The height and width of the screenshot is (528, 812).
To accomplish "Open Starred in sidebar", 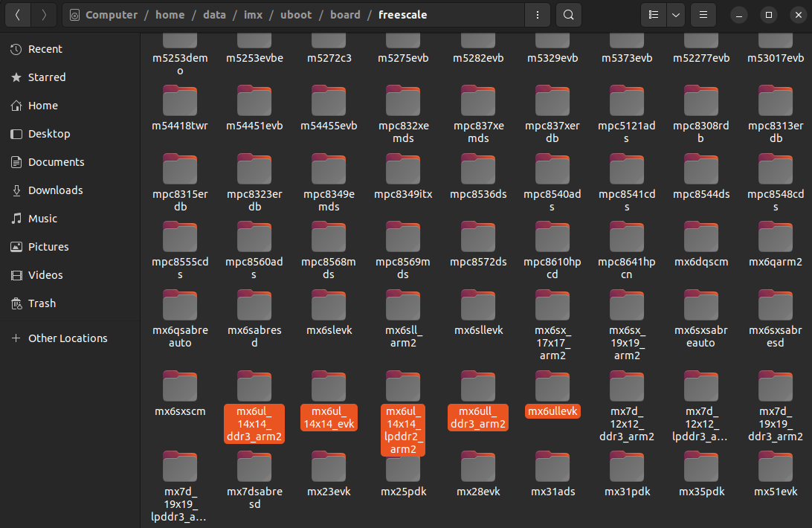I will (x=70, y=77).
